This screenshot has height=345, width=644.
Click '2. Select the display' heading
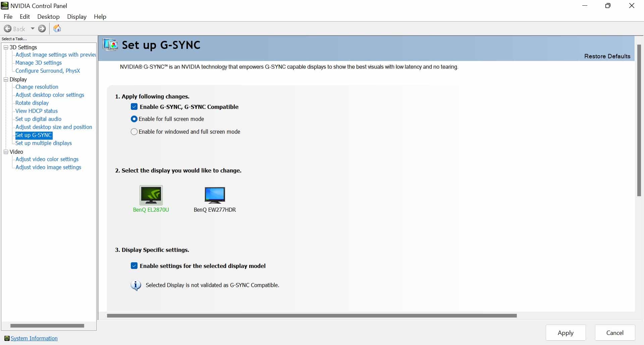tap(178, 170)
